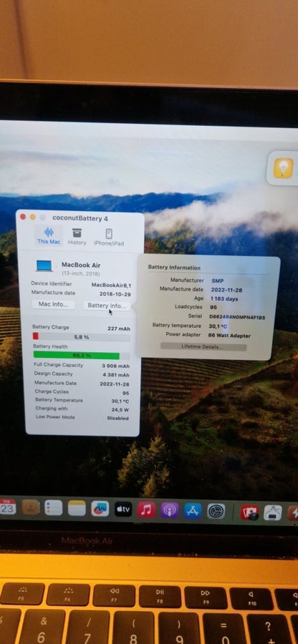Click the battery Serial number value
Screen dimensions: 298x644
pos(237,317)
